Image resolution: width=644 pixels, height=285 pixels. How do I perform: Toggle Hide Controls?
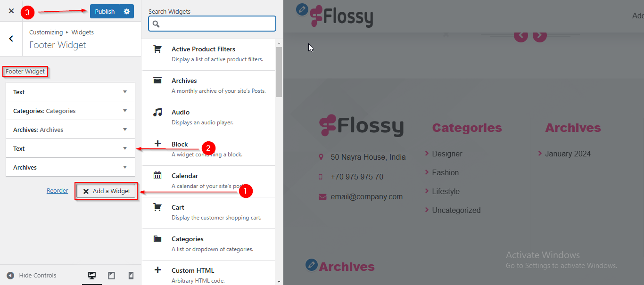(x=32, y=276)
